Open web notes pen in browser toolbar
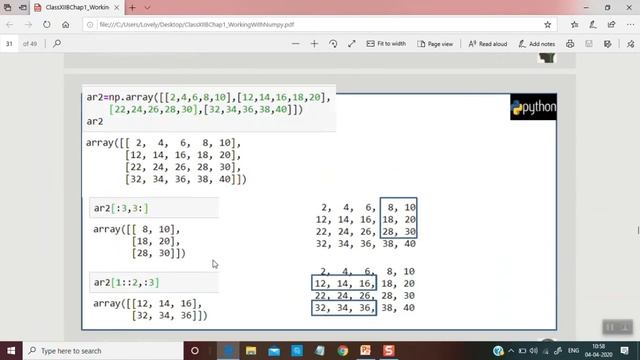The height and width of the screenshot is (360, 640). point(593,25)
